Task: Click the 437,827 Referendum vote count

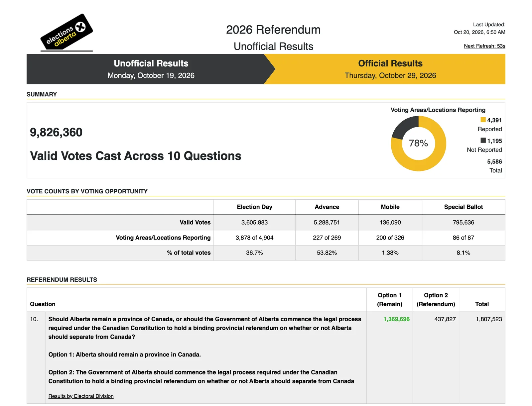Action: (445, 319)
